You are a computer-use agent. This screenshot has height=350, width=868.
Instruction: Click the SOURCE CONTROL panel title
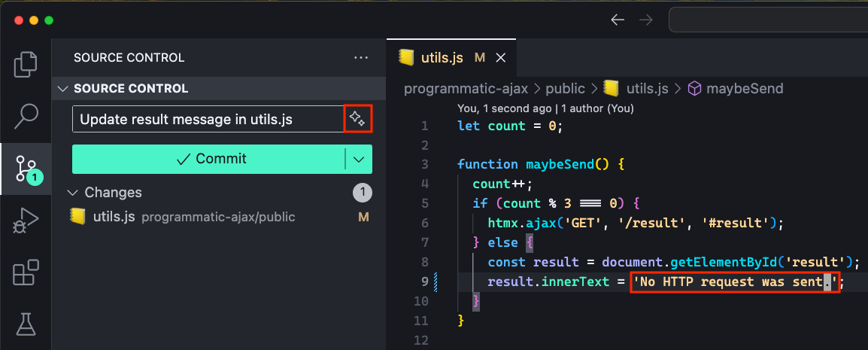tap(129, 58)
